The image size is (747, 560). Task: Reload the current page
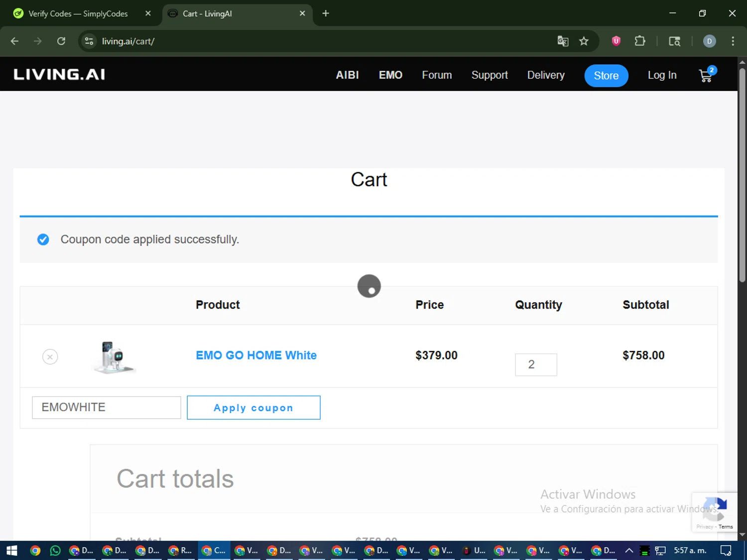[x=61, y=41]
